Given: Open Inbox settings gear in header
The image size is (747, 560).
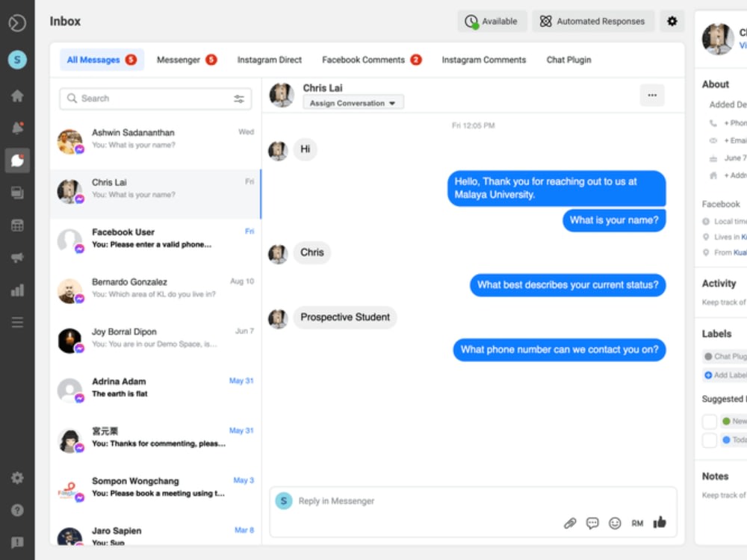Looking at the screenshot, I should (x=672, y=21).
